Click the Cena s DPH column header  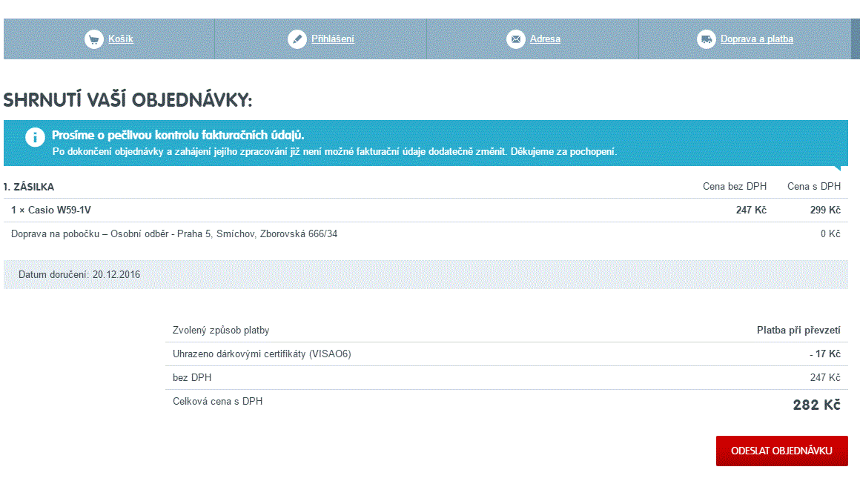(813, 187)
